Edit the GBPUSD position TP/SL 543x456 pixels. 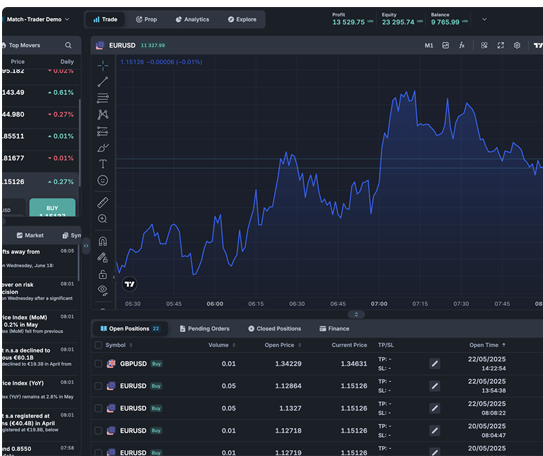435,364
